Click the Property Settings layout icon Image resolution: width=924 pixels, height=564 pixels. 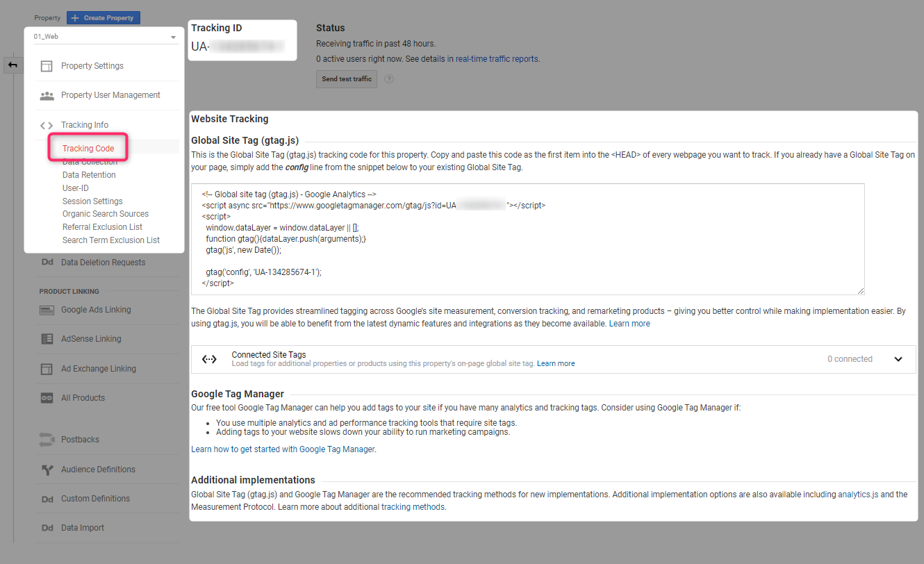click(x=47, y=66)
